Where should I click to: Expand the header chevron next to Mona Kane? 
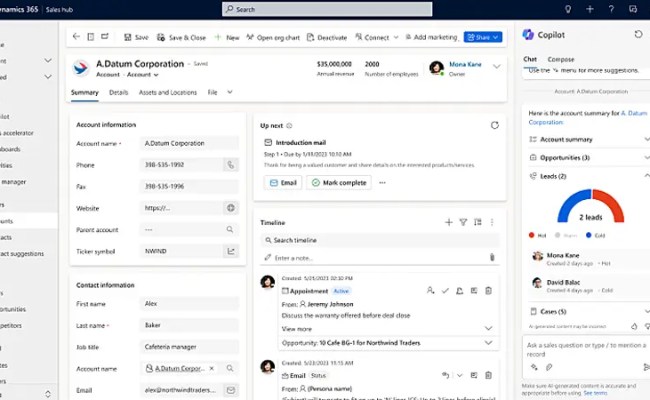(x=497, y=66)
